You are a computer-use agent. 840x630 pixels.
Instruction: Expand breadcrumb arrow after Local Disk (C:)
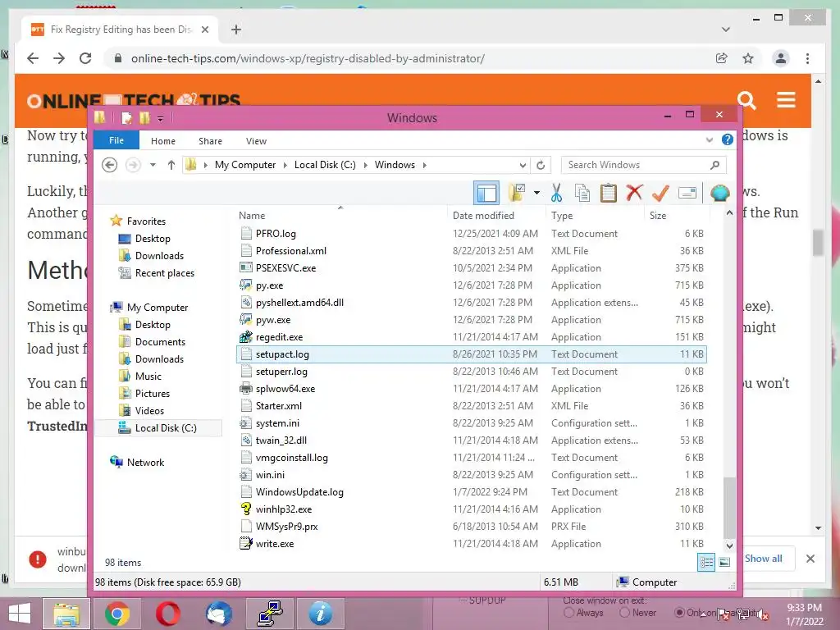pos(365,165)
